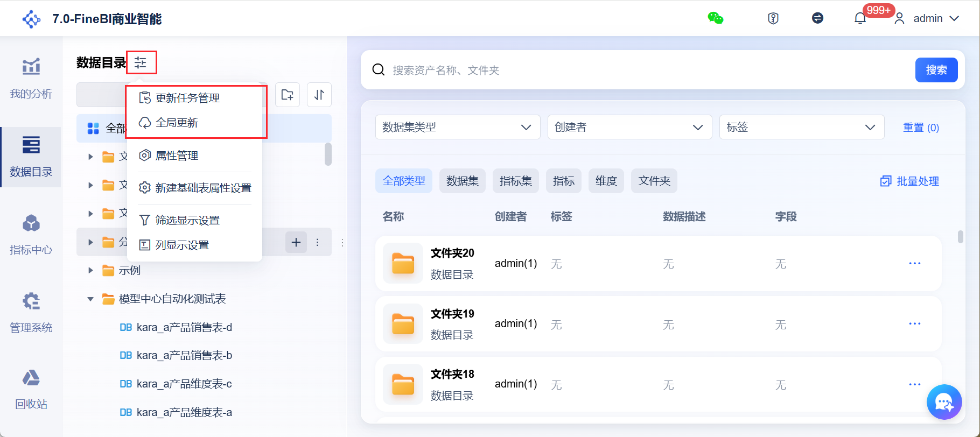The width and height of the screenshot is (980, 437).
Task: Open the WeChat icon in the header
Action: [x=715, y=18]
